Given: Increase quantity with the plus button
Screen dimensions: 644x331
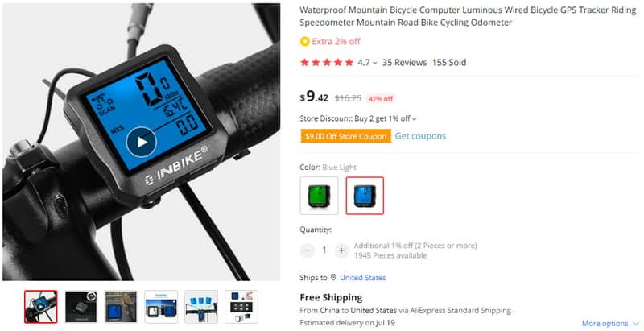Looking at the screenshot, I should point(341,250).
